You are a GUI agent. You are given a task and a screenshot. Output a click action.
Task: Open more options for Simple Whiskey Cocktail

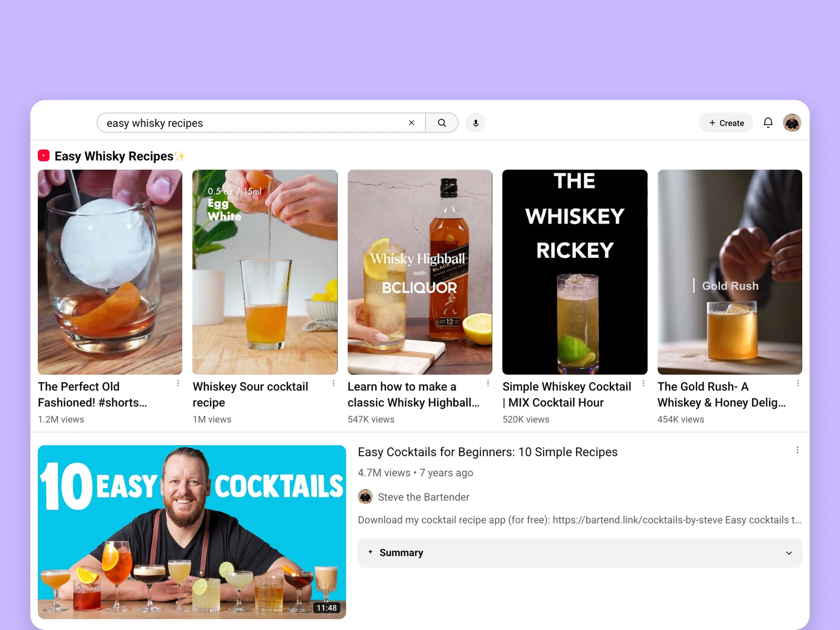tap(643, 383)
